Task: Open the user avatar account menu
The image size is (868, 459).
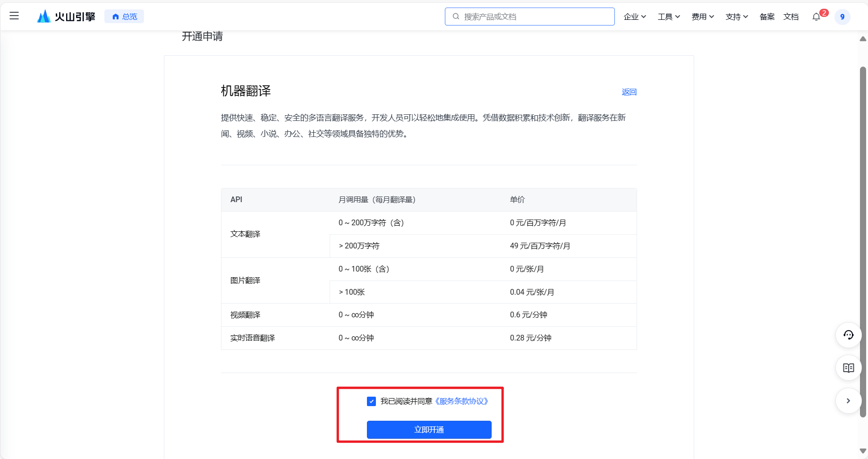Action: pyautogui.click(x=842, y=17)
